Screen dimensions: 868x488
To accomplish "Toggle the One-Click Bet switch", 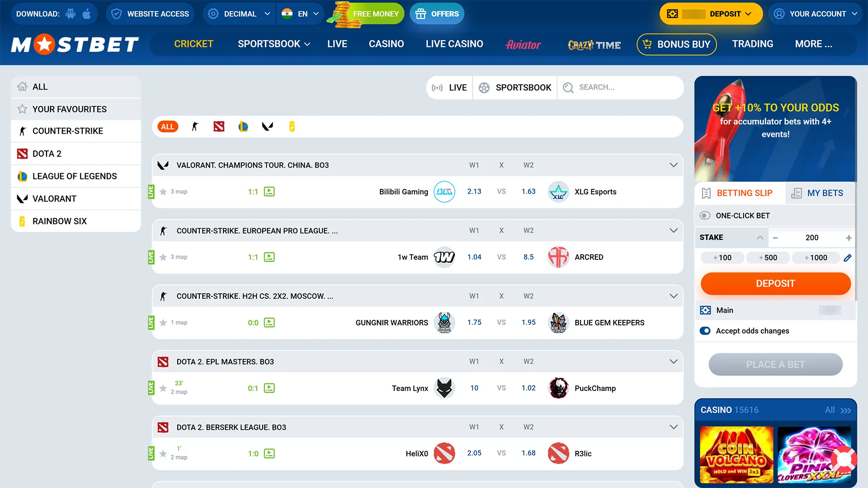I will click(705, 216).
